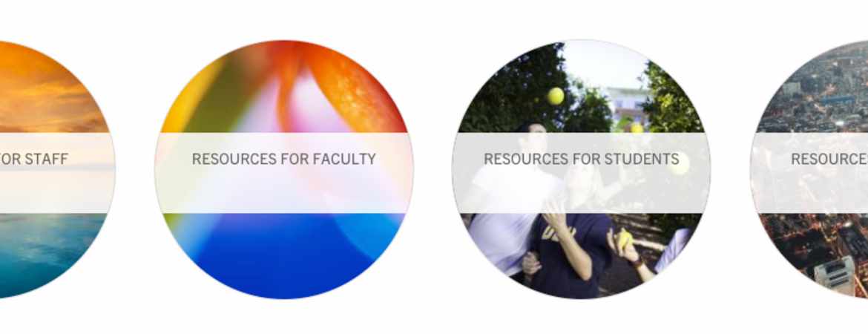This screenshot has height=334, width=868.
Task: Select the colorful flower petal circle image
Action: pyautogui.click(x=284, y=169)
